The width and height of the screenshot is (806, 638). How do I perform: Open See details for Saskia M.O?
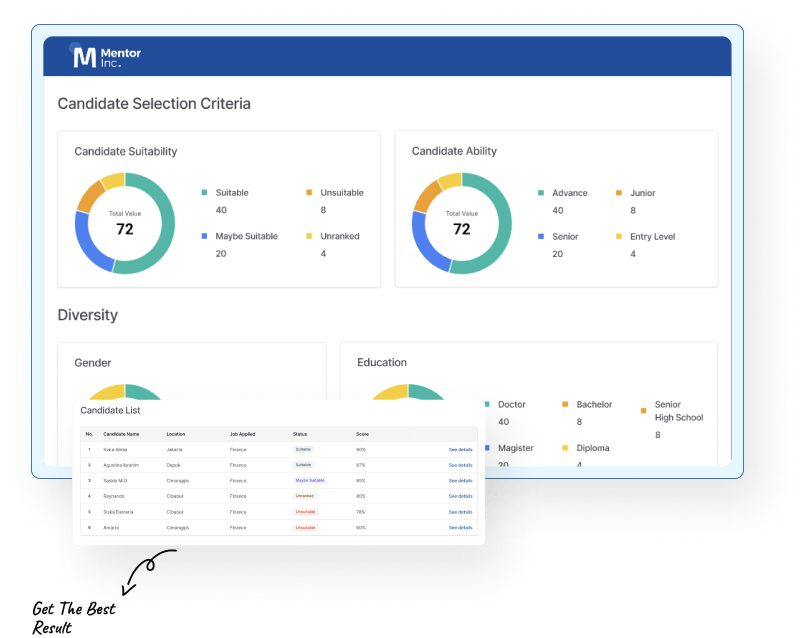[459, 481]
